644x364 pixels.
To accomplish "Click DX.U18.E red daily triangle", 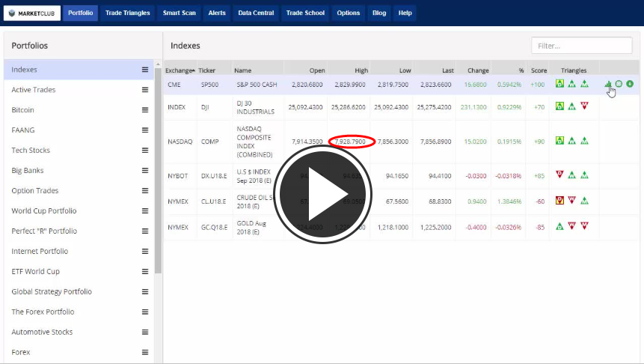I will [559, 175].
